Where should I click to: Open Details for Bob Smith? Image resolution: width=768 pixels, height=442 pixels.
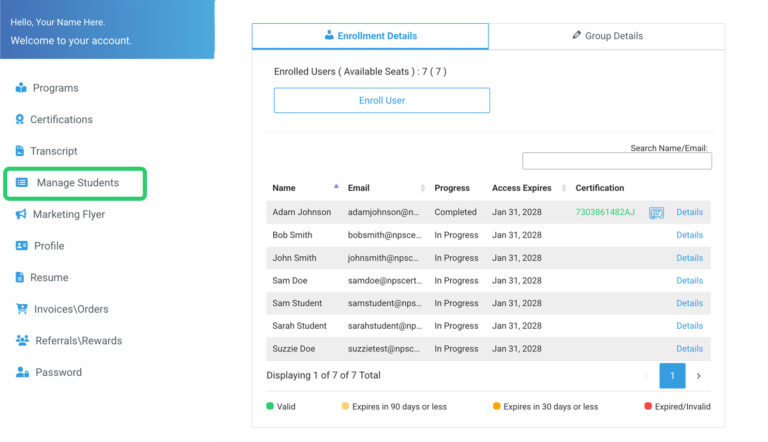point(689,235)
